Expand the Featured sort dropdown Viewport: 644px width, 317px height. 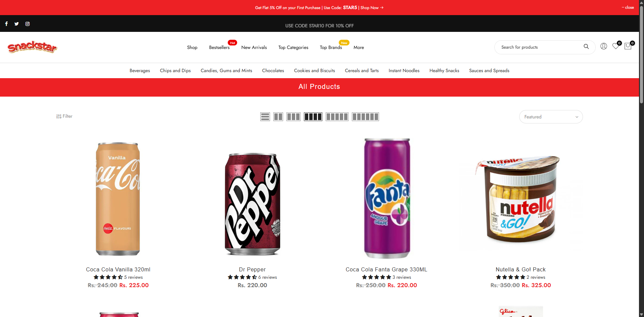(551, 117)
